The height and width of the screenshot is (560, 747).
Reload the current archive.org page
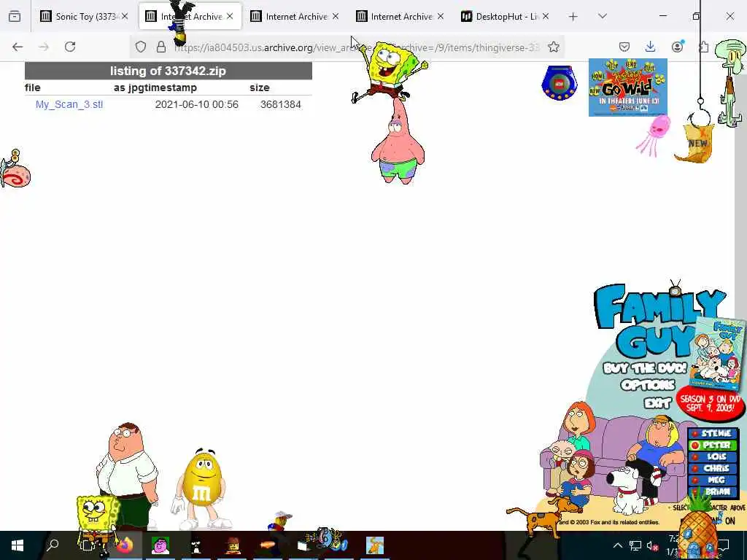(x=70, y=47)
